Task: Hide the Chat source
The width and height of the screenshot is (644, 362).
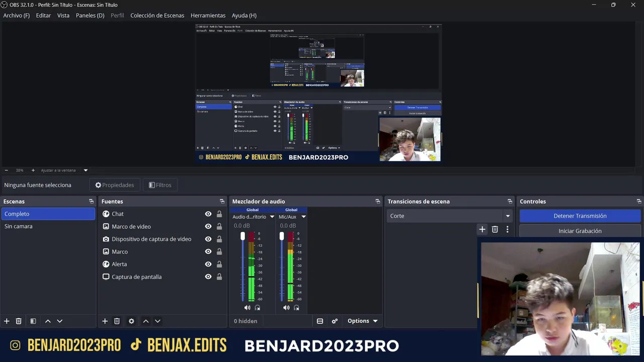Action: 208,214
